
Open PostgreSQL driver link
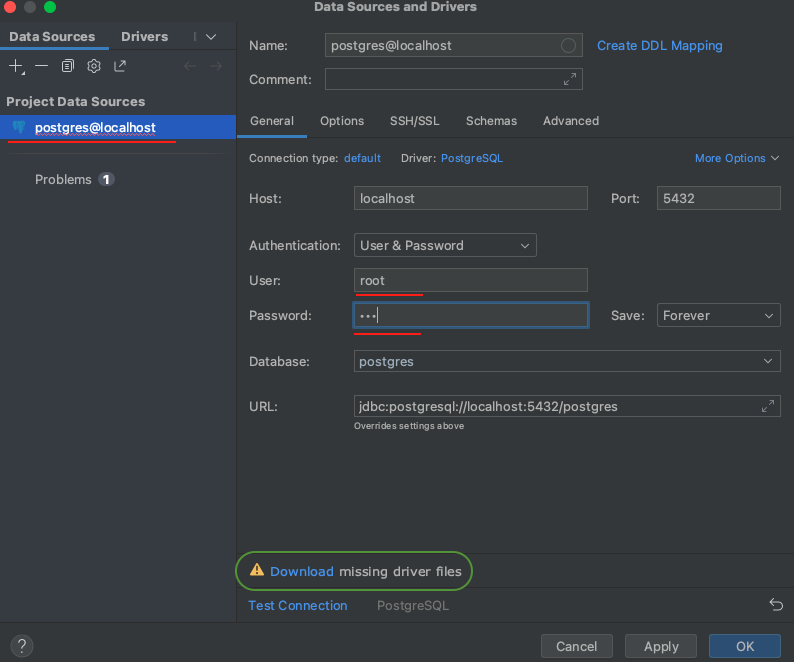coord(471,158)
